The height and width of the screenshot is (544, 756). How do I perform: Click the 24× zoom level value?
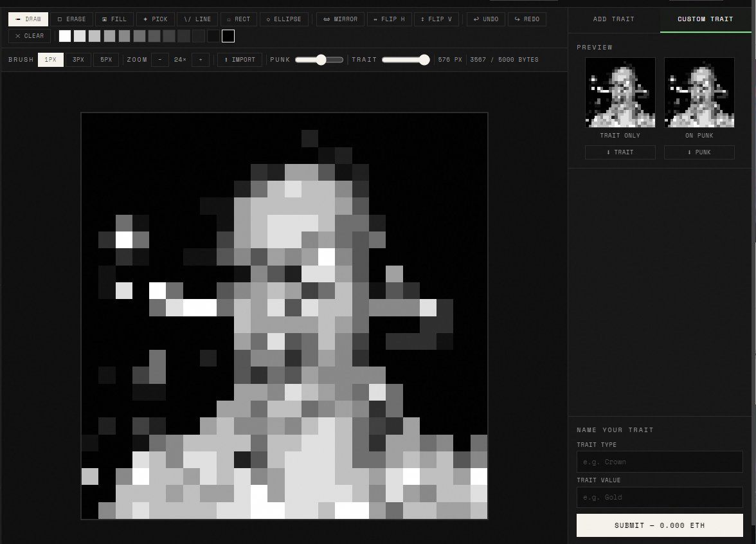coord(180,60)
